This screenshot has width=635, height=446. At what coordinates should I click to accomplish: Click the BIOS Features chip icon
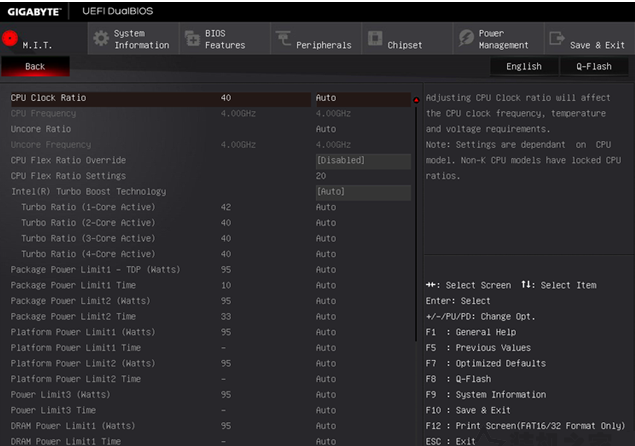pyautogui.click(x=192, y=39)
